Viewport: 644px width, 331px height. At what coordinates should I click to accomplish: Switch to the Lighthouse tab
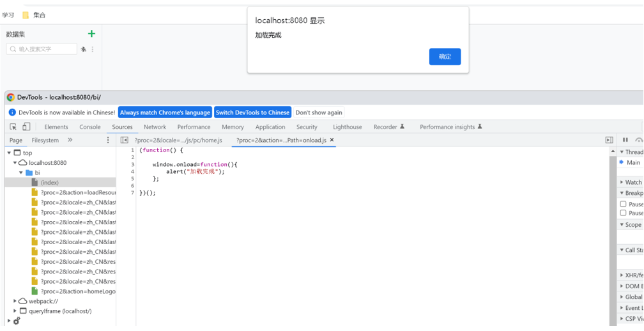348,127
